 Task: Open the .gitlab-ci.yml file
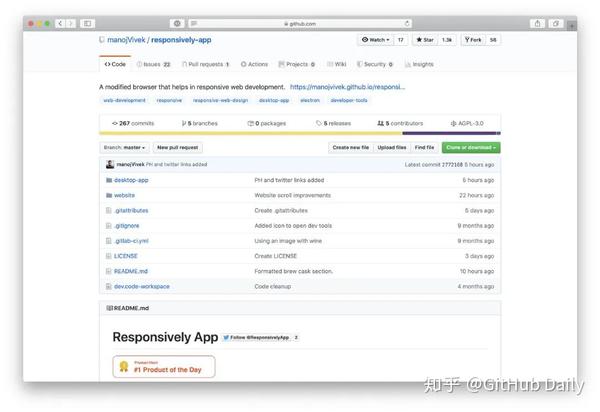click(131, 241)
